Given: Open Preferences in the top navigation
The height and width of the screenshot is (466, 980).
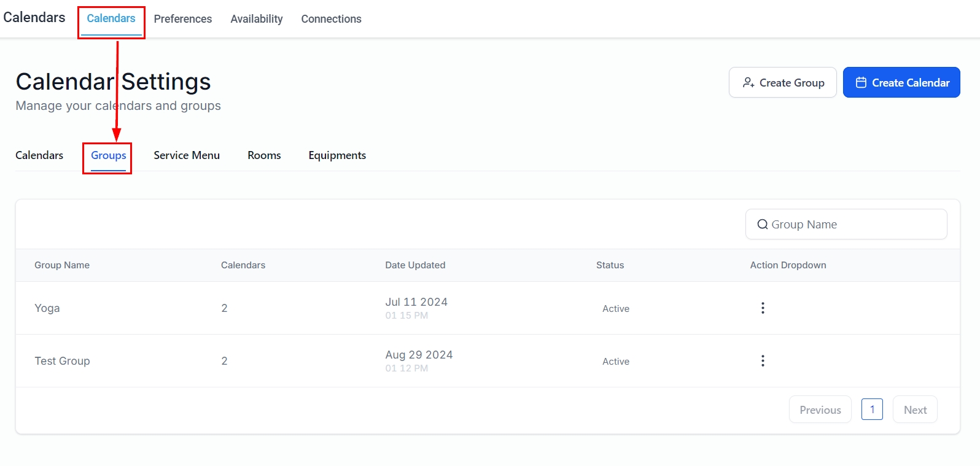Looking at the screenshot, I should click(x=182, y=19).
